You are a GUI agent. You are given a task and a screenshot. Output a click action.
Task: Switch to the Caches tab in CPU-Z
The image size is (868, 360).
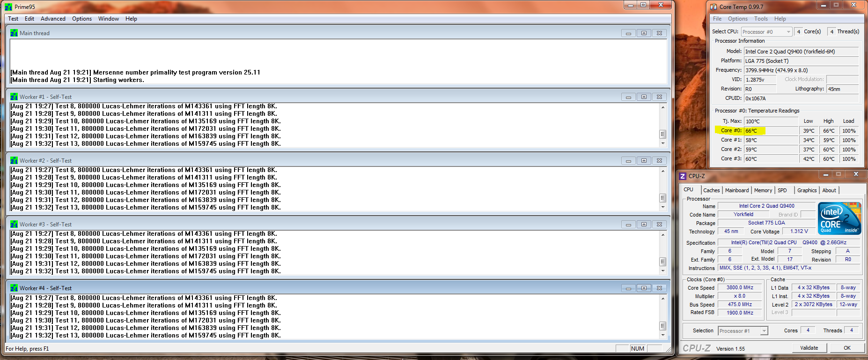[712, 190]
